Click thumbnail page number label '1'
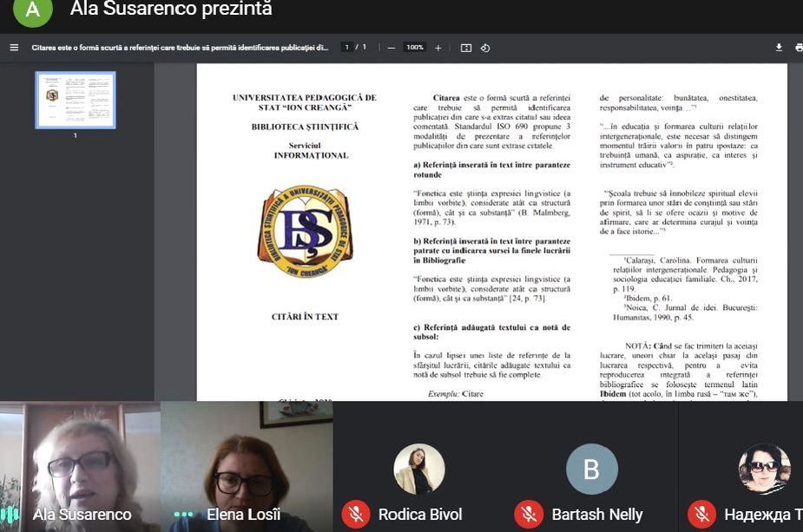Image resolution: width=803 pixels, height=532 pixels. tap(76, 135)
